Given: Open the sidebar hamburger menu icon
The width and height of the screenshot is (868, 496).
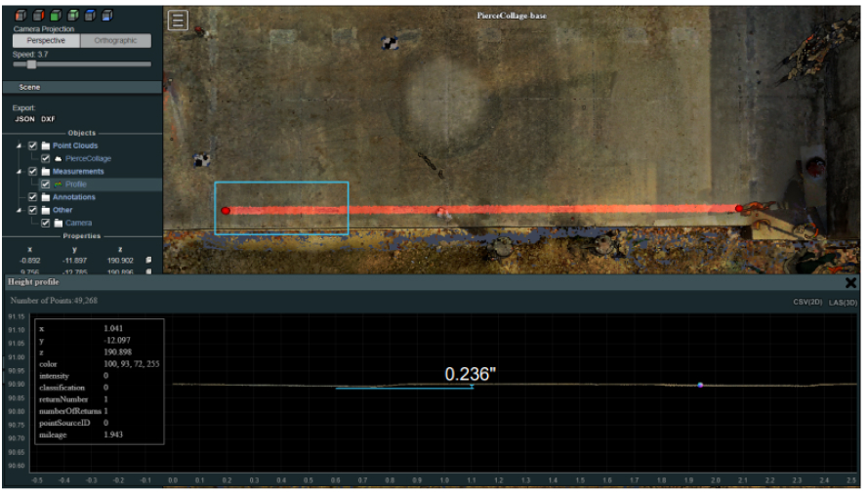Looking at the screenshot, I should tap(178, 21).
